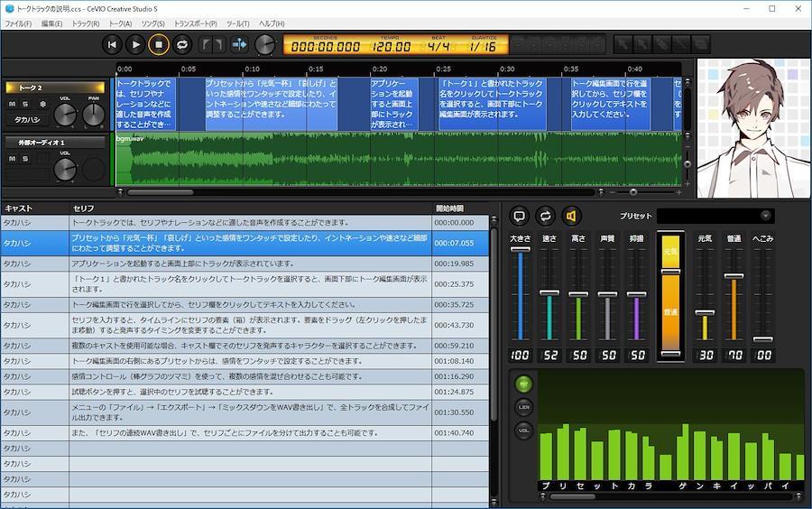Open the トランスポート(P) menu

[195, 23]
